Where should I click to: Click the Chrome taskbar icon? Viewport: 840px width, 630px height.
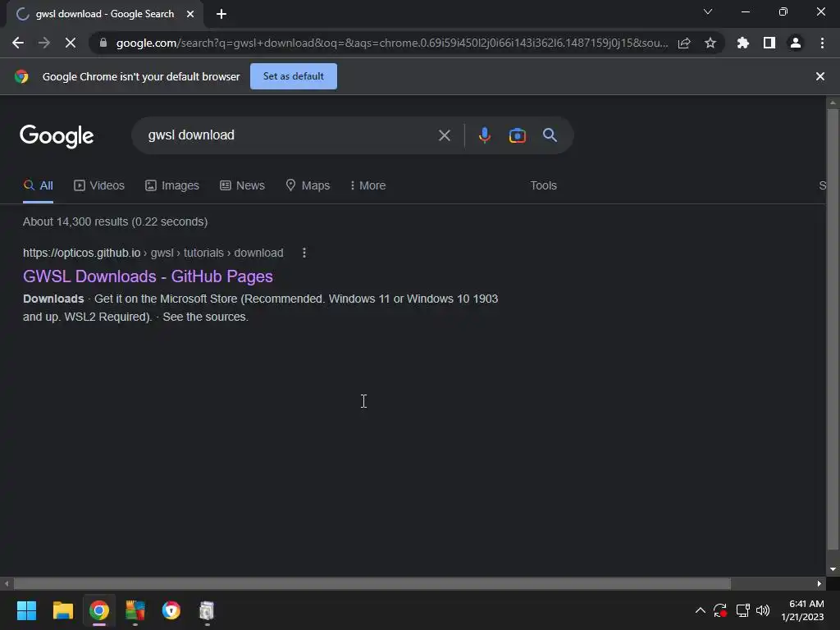[x=99, y=610]
